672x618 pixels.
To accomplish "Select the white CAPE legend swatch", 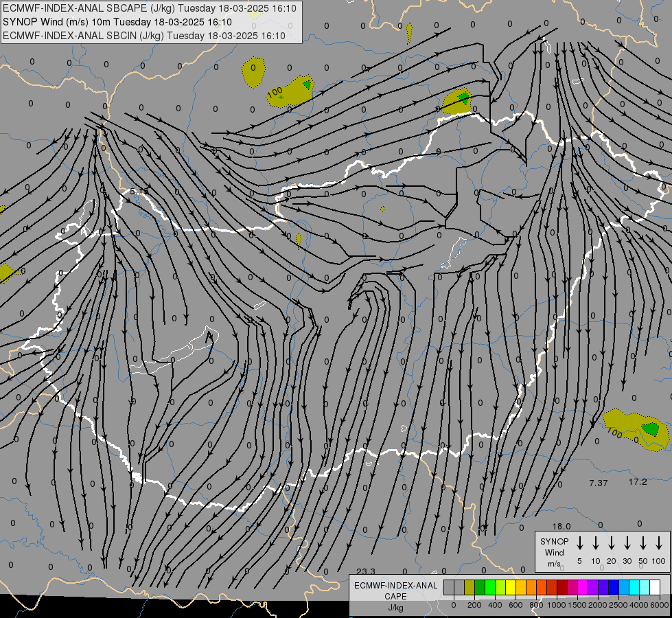I will (x=656, y=587).
